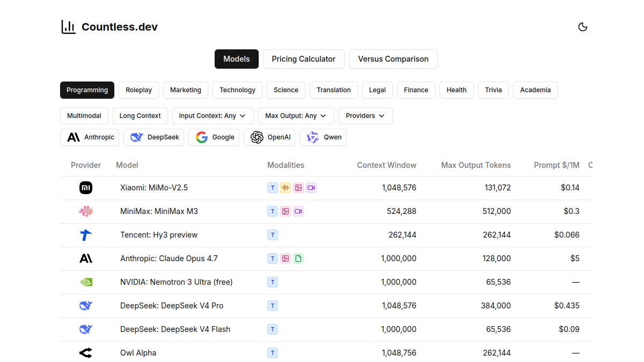Viewport: 644px width, 362px height.
Task: Click the Context Window column header
Action: pos(386,165)
